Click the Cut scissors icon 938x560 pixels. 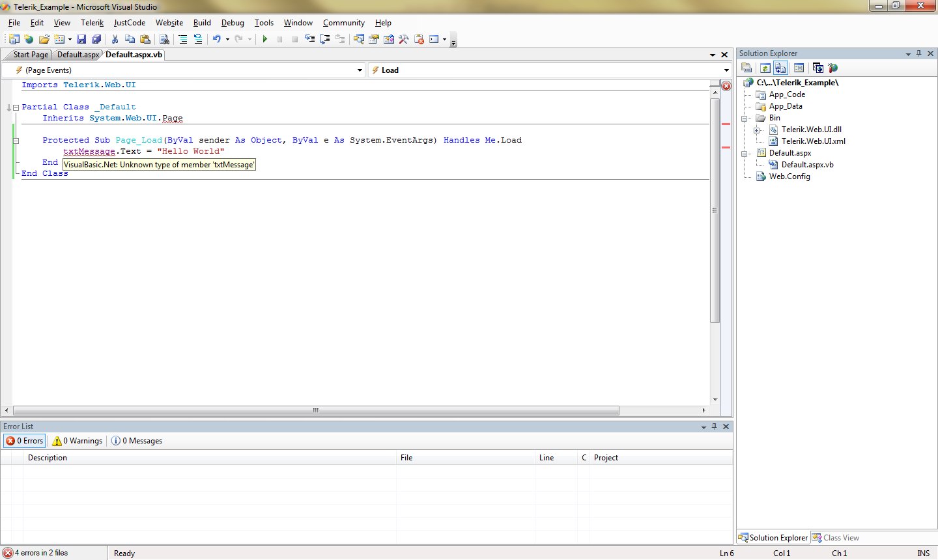[x=115, y=39]
